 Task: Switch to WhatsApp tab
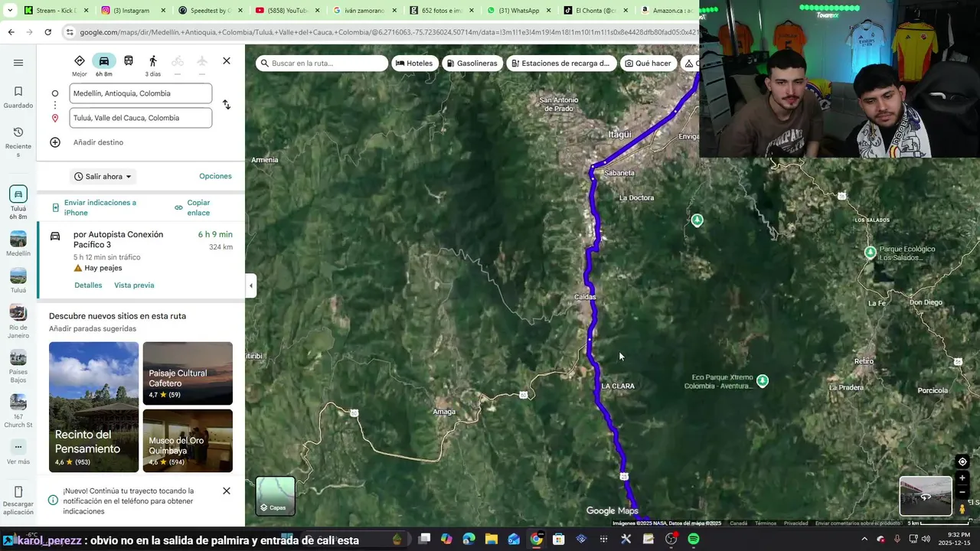[x=520, y=11]
